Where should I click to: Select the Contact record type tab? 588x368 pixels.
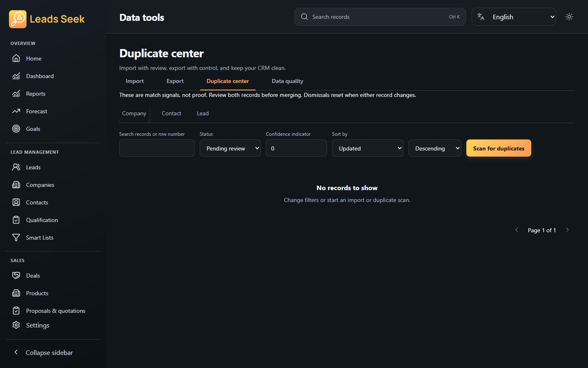171,113
